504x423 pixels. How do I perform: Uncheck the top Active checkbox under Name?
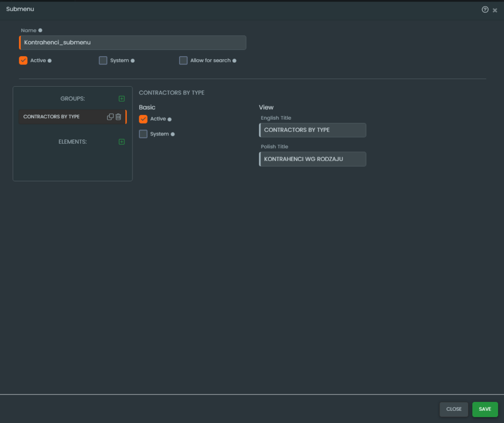23,61
